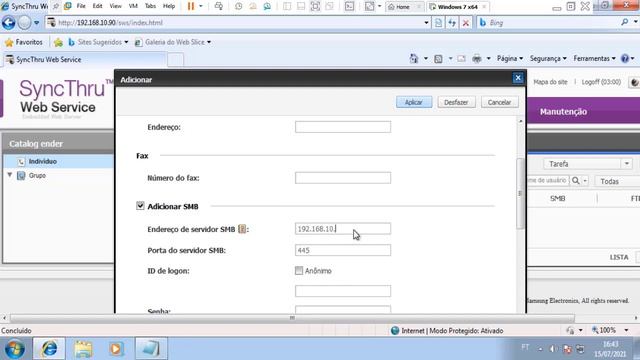640x360 pixels.
Task: Click the VMware pause button
Action: click(191, 6)
